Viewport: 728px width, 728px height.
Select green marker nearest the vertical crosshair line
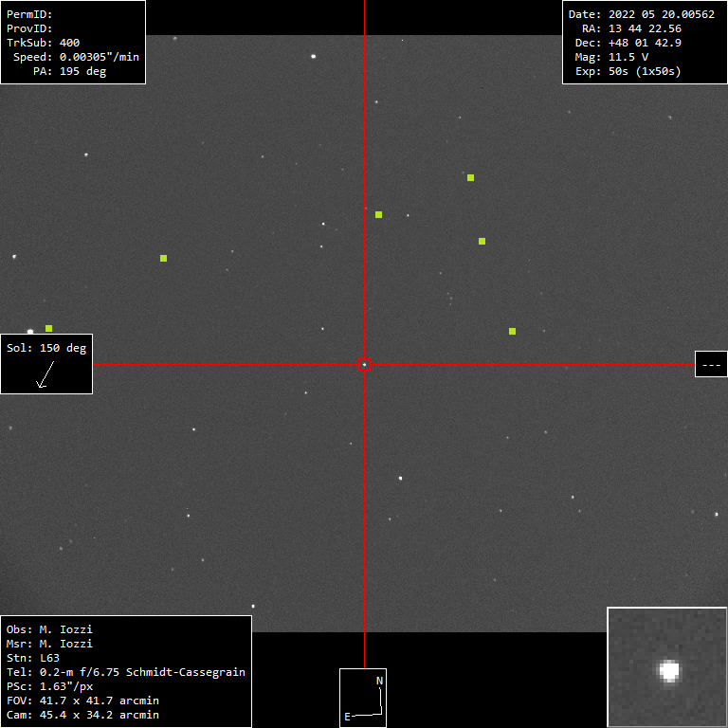click(378, 214)
